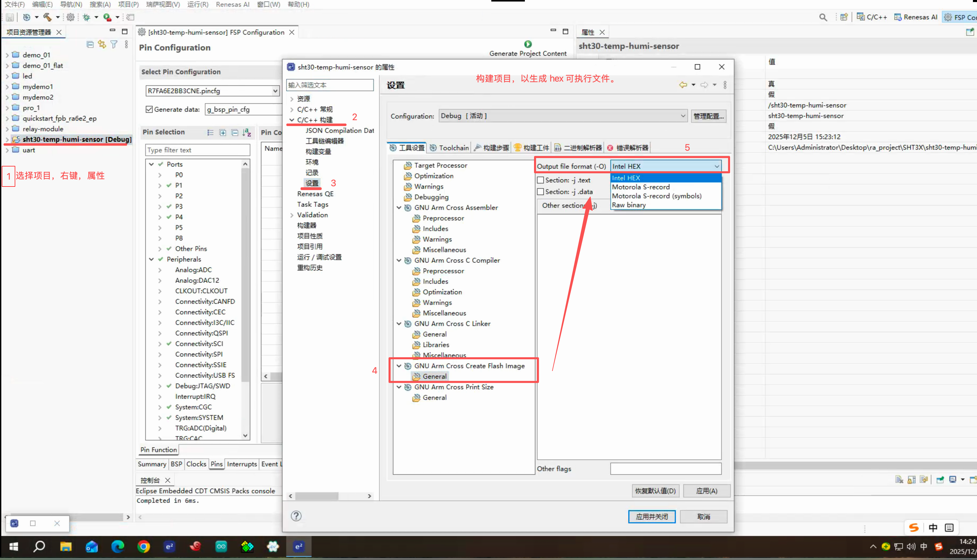Open the C/C++ perspective

point(872,17)
